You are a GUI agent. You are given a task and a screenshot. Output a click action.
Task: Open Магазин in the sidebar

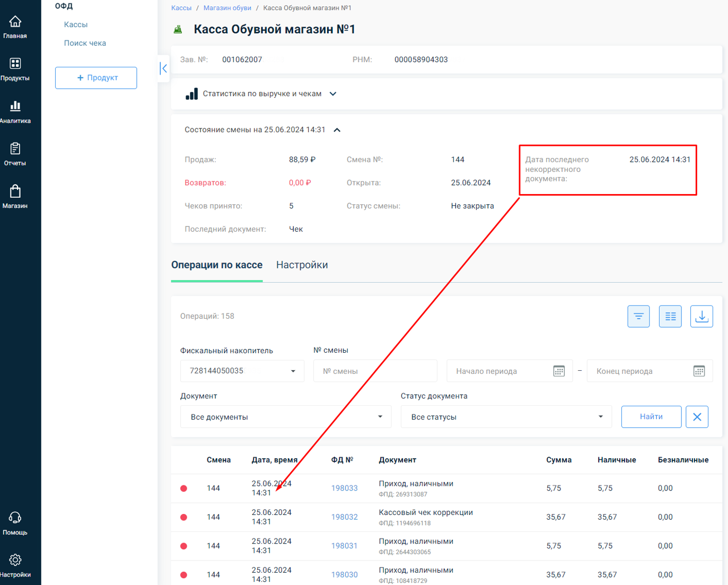point(15,197)
